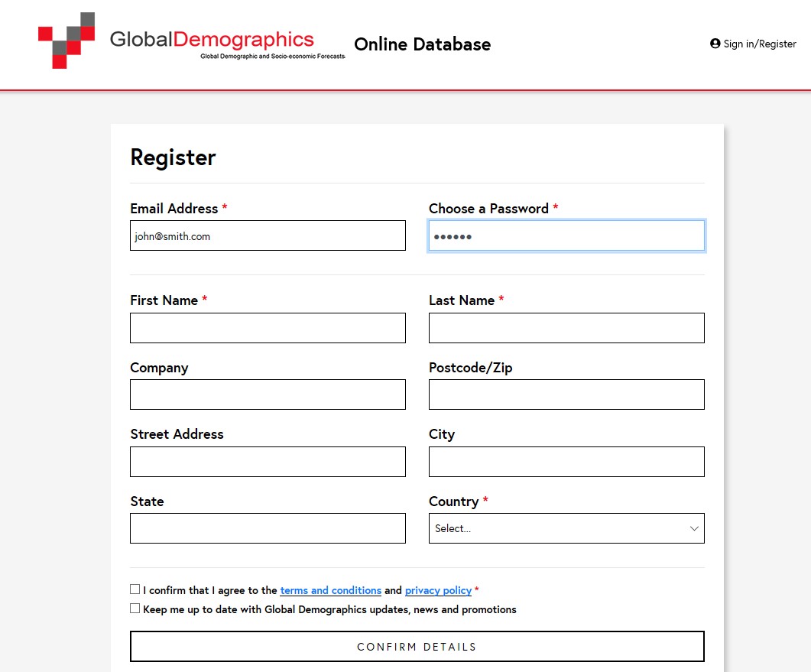Focus the Email Address field

pyautogui.click(x=268, y=236)
